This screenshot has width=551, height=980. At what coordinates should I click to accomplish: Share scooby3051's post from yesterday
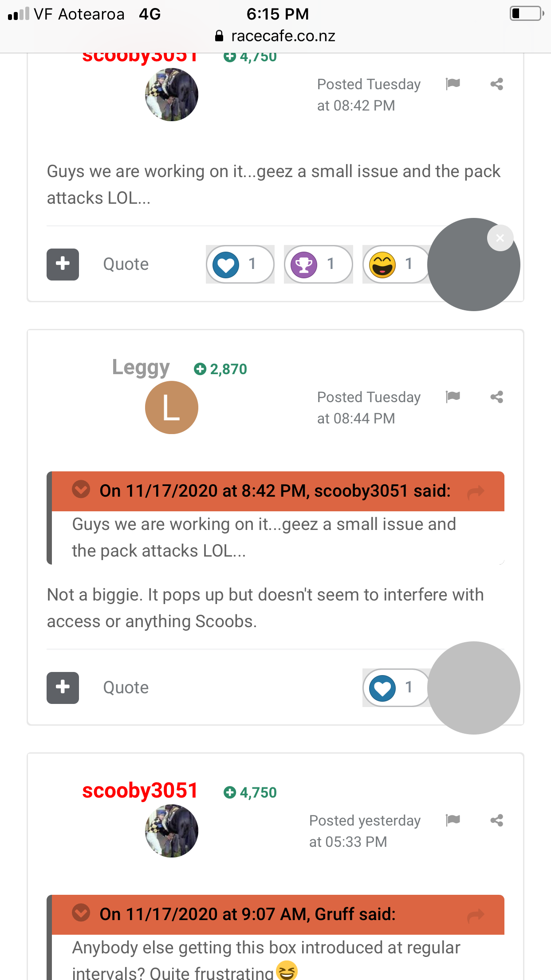[496, 820]
